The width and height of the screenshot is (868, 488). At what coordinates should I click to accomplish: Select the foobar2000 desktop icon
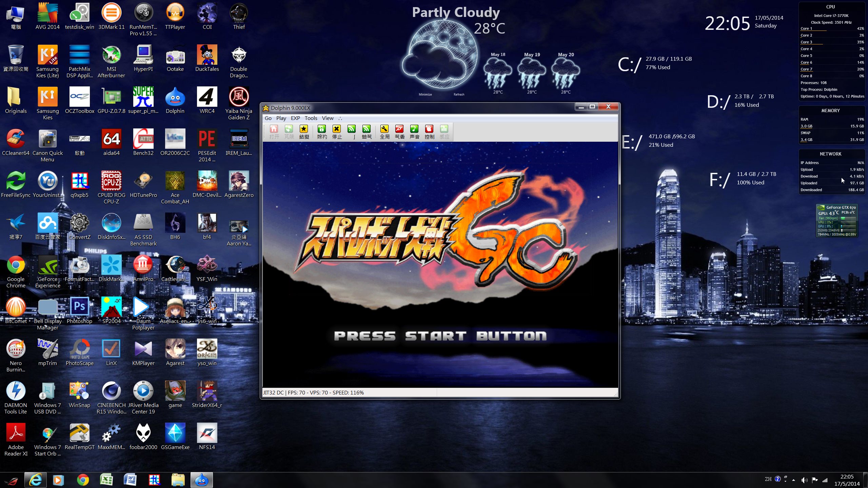click(143, 436)
